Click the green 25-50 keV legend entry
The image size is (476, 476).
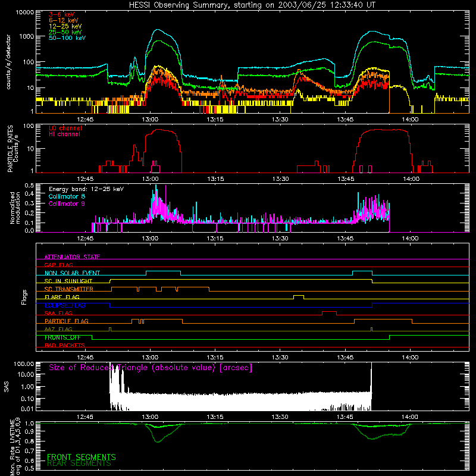65,32
